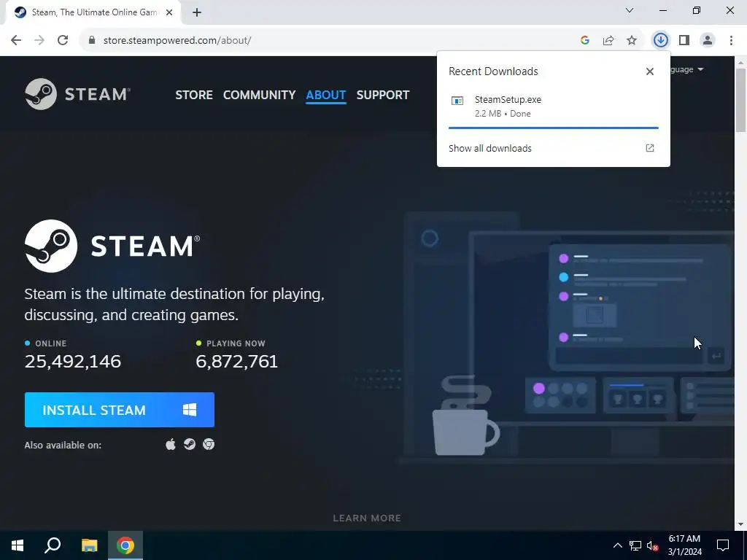Click the Apple macOS download icon
The width and height of the screenshot is (747, 560).
point(171,445)
